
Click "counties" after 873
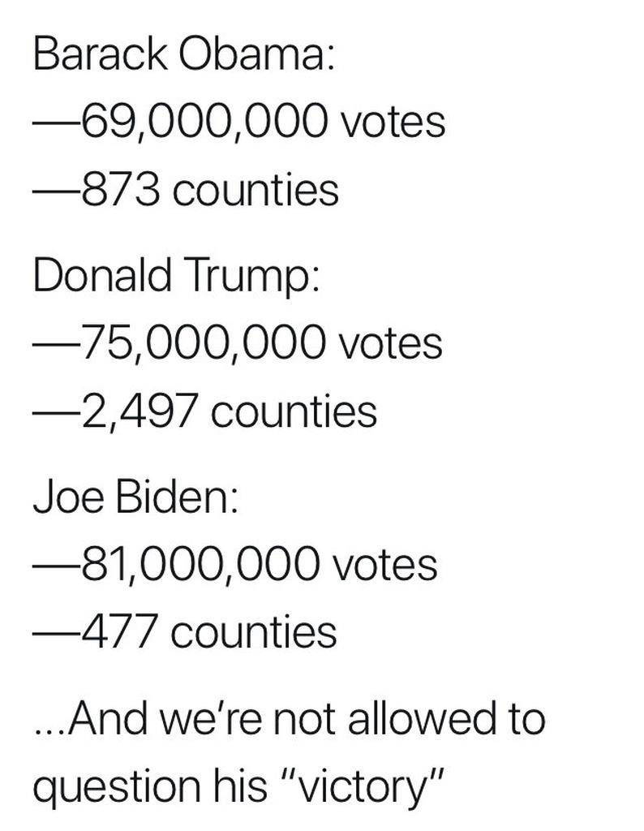(255, 190)
